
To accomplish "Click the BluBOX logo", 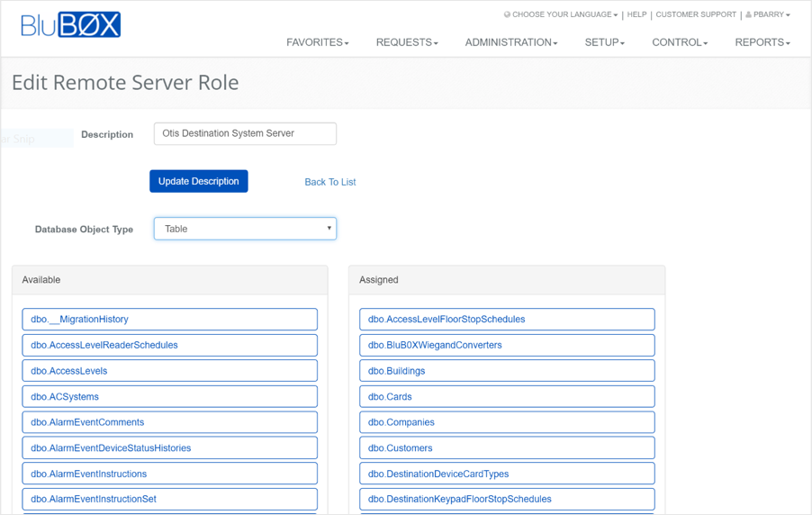I will pos(70,25).
